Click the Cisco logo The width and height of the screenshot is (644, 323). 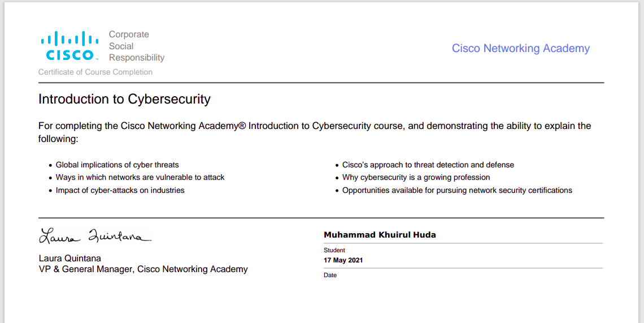point(70,46)
